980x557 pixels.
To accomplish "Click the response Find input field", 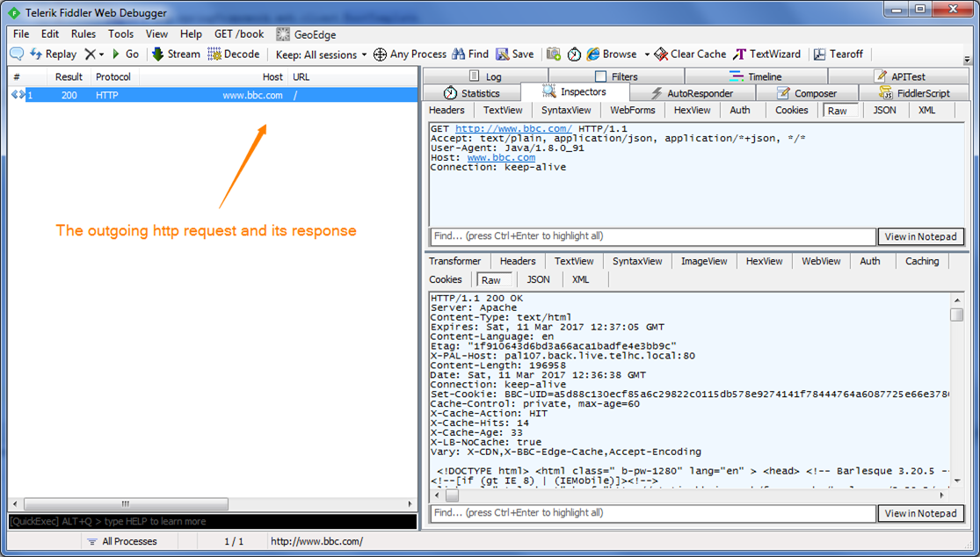I will (x=653, y=513).
